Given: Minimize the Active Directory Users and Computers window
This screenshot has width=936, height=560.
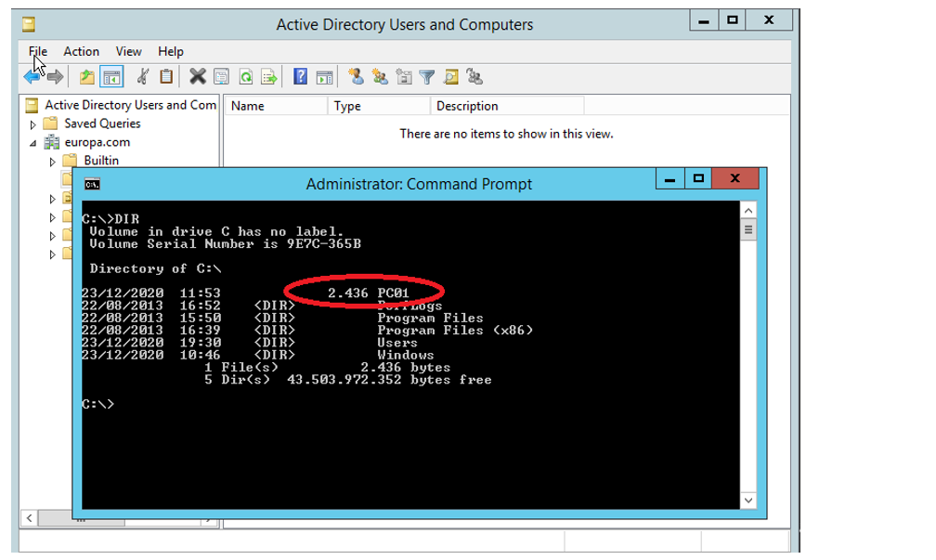Looking at the screenshot, I should pyautogui.click(x=704, y=20).
